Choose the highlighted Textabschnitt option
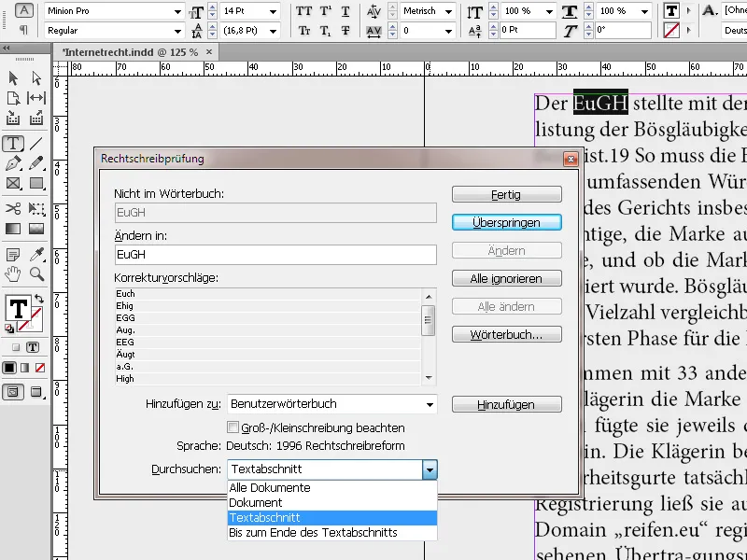747x560 pixels. click(332, 518)
